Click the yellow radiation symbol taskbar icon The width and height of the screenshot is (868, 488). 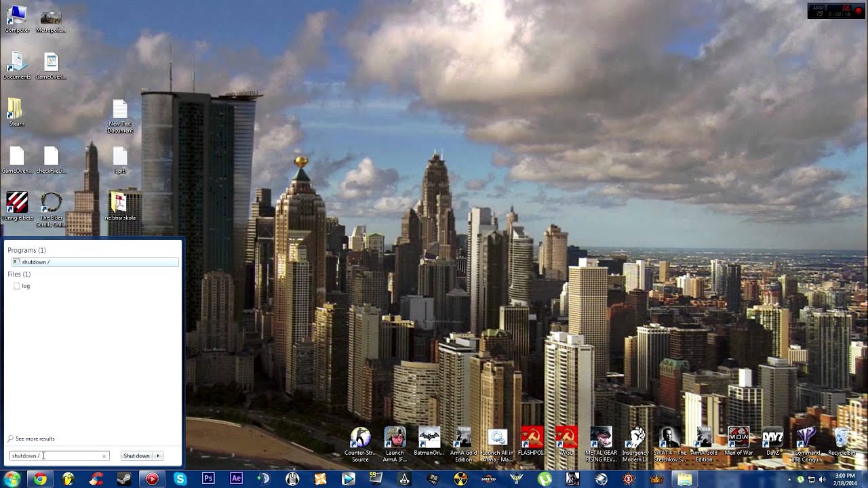(x=460, y=479)
